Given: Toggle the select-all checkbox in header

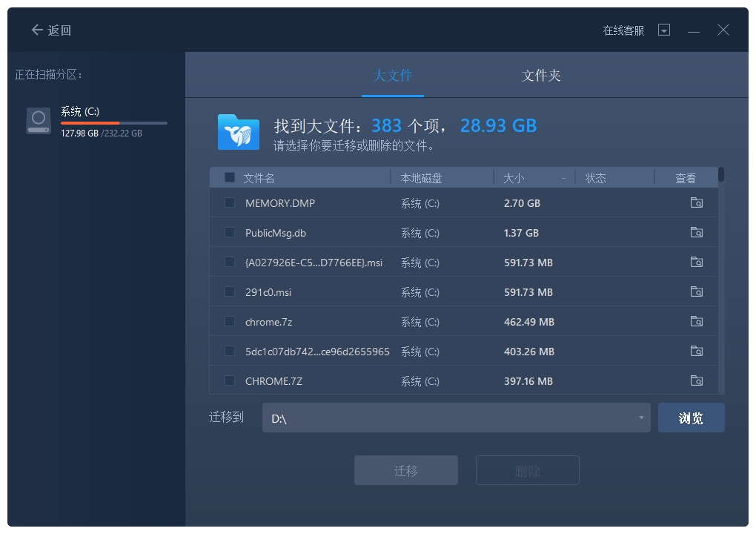Looking at the screenshot, I should [x=230, y=177].
